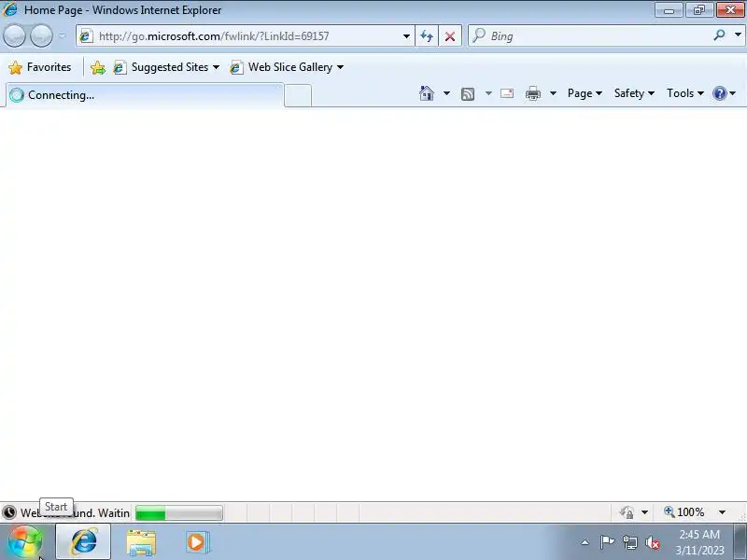Expand the zoom level dropdown arrow
The image size is (747, 560).
(722, 512)
